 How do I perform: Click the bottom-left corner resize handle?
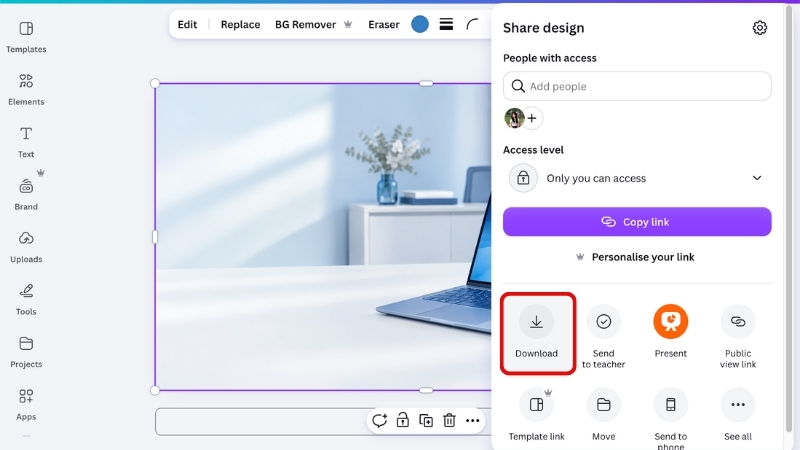[155, 391]
